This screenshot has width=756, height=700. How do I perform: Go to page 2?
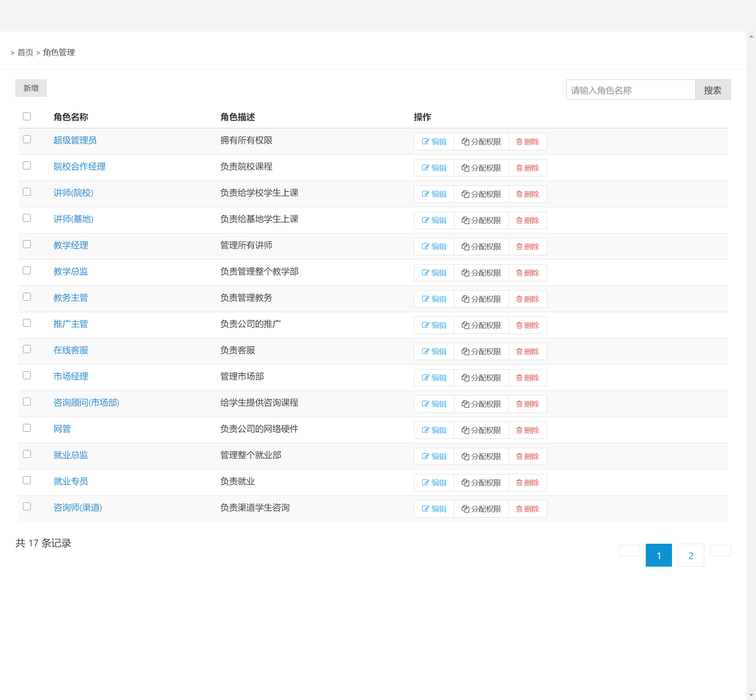691,555
